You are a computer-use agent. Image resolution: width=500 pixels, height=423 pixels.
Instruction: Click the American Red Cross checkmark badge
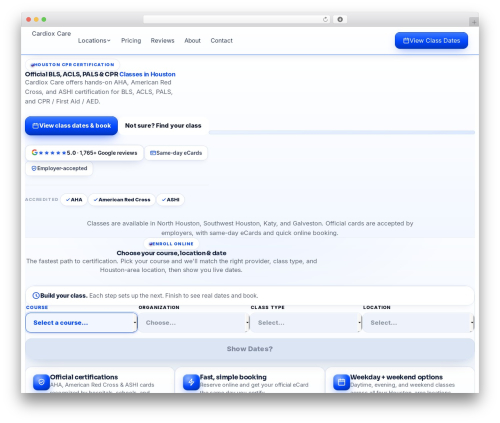(x=122, y=200)
